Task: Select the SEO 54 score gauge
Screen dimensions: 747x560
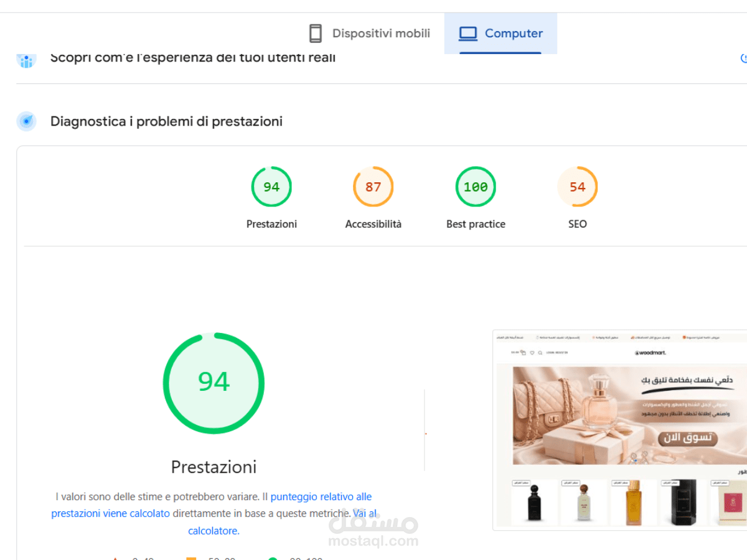Action: click(x=578, y=187)
